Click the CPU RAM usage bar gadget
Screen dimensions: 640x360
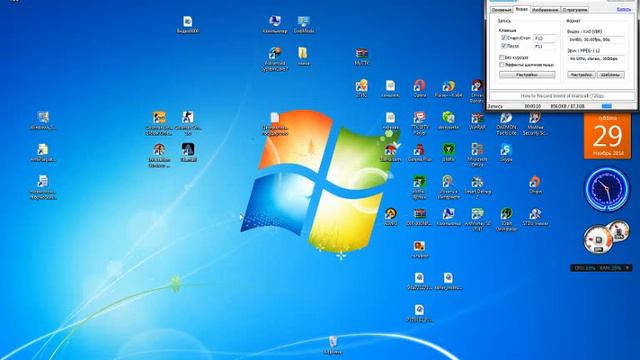point(602,268)
